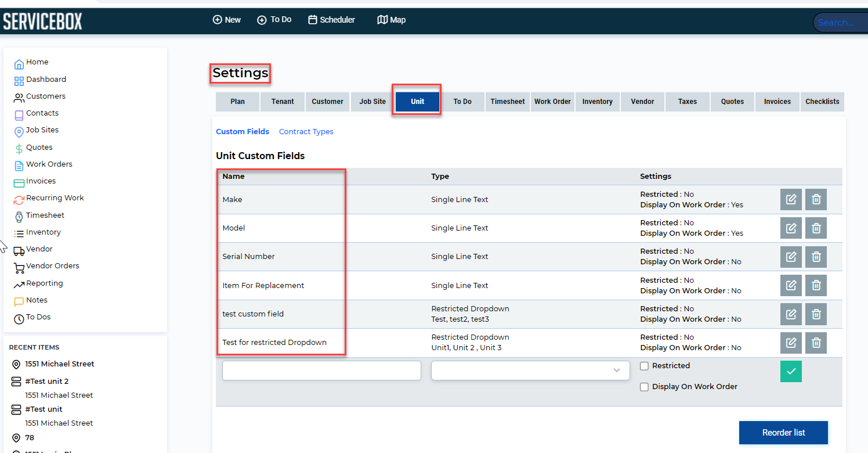Open recent item #Test unit 2
The image size is (868, 453).
(47, 382)
